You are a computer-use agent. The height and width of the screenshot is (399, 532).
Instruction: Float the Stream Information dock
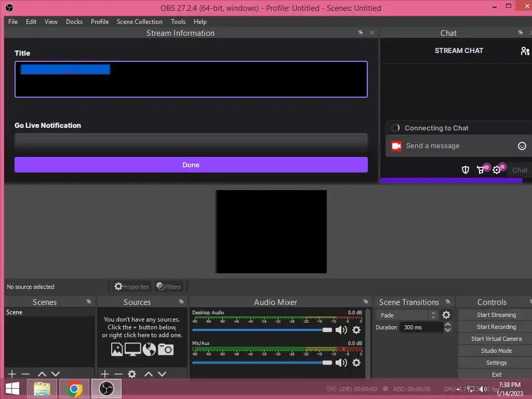(x=361, y=33)
